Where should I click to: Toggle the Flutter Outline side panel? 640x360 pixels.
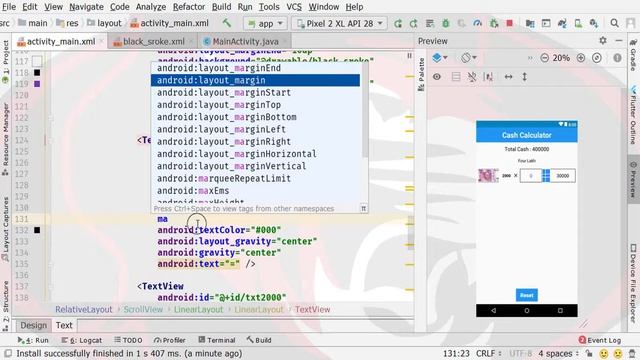tap(633, 115)
